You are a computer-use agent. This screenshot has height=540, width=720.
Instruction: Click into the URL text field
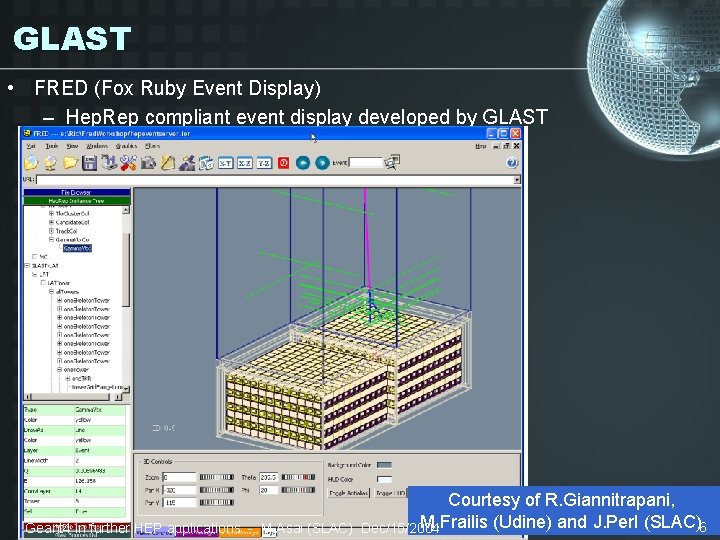tap(275, 180)
